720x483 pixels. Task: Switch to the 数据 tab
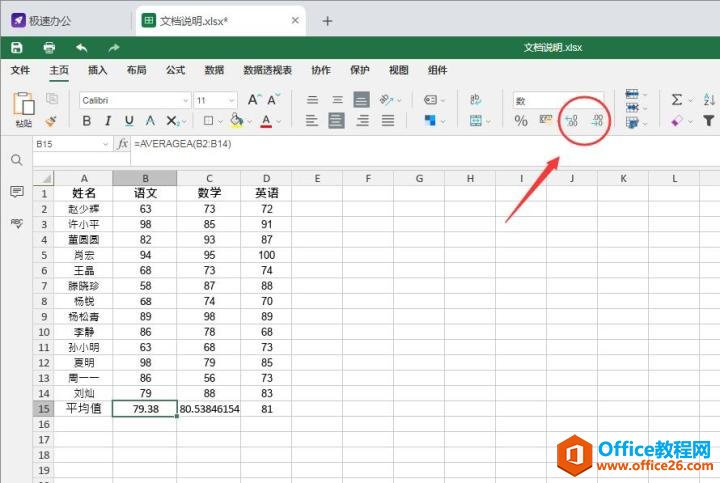point(214,70)
